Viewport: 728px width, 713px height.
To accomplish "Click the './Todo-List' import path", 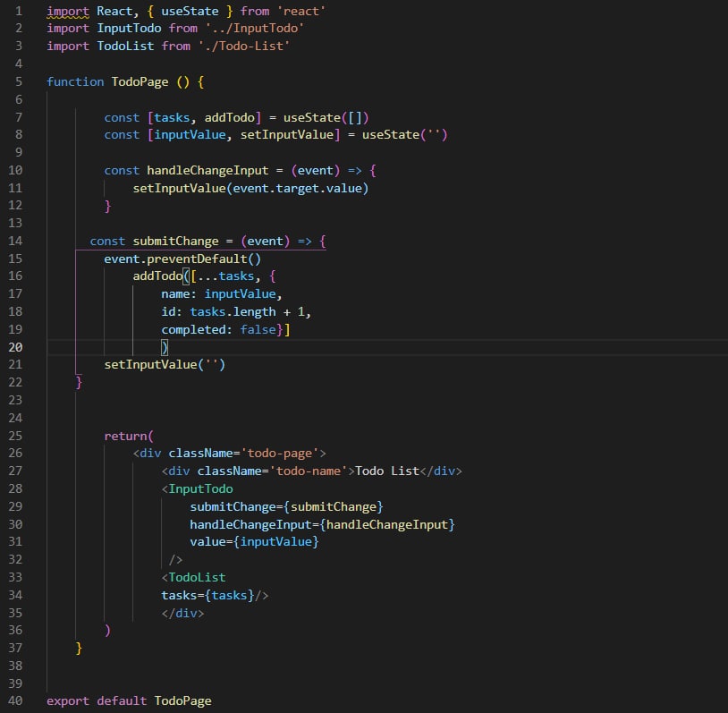I will pyautogui.click(x=244, y=46).
